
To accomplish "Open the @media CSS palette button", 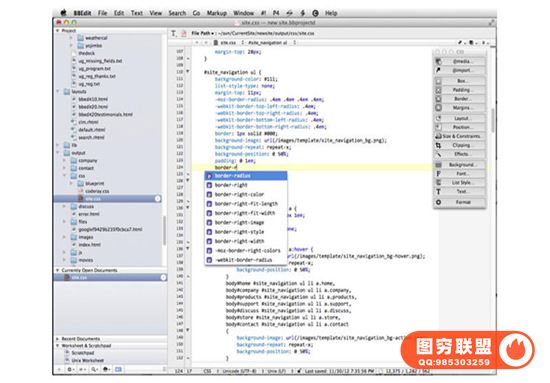I will 460,61.
